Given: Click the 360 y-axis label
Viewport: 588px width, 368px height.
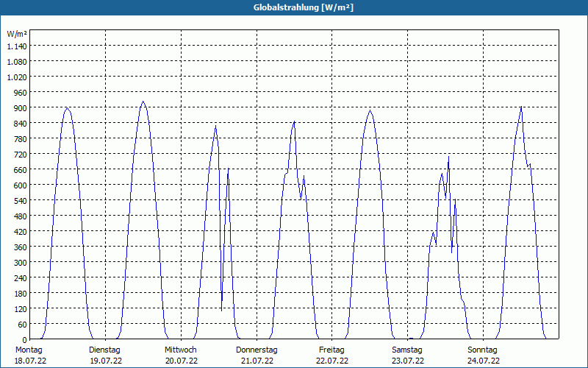Looking at the screenshot, I should 21,247.
